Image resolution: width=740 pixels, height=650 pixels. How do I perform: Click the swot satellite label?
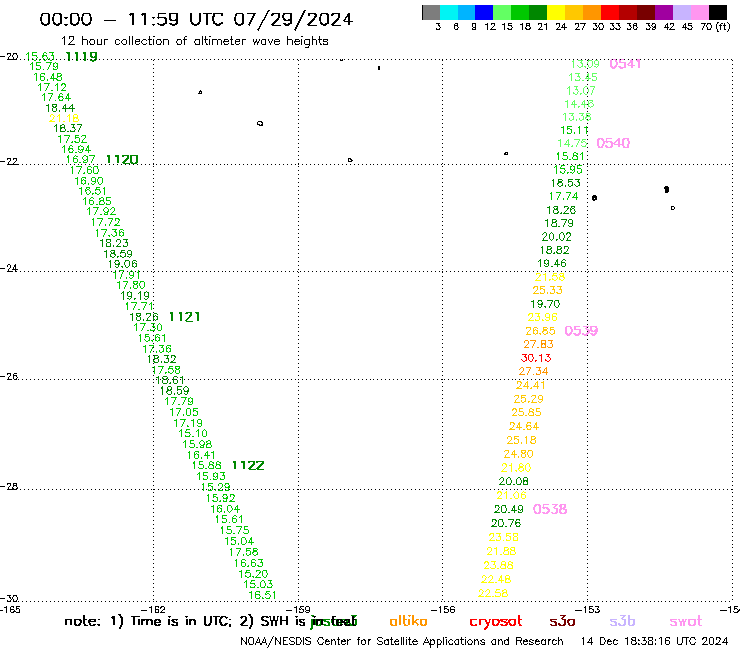click(x=686, y=622)
